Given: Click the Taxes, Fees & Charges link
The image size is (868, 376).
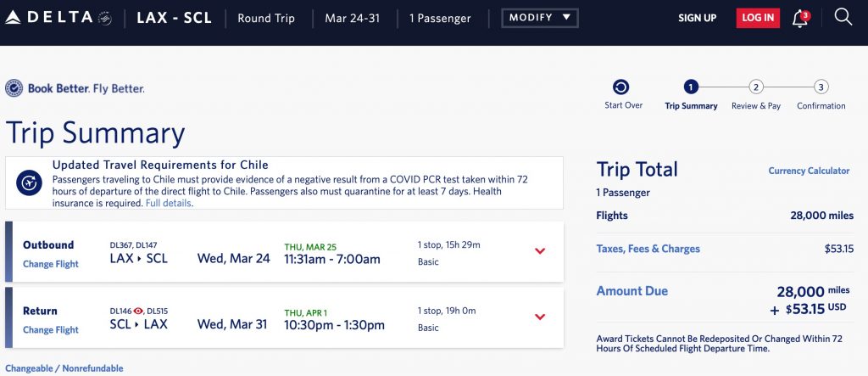Looking at the screenshot, I should (648, 249).
